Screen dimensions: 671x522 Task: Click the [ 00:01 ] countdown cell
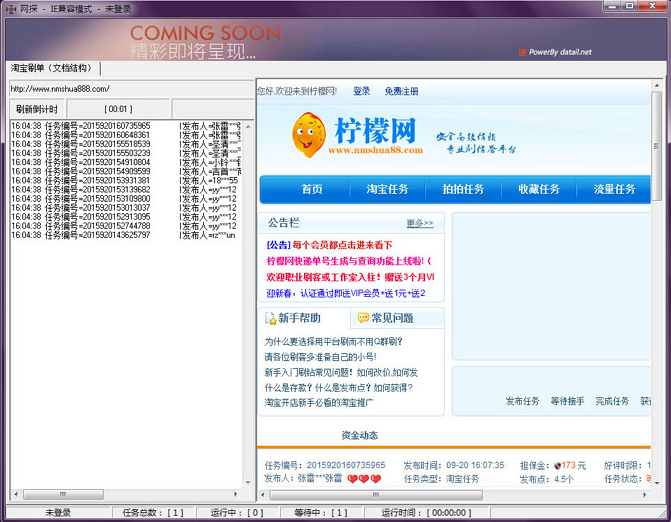pyautogui.click(x=119, y=109)
